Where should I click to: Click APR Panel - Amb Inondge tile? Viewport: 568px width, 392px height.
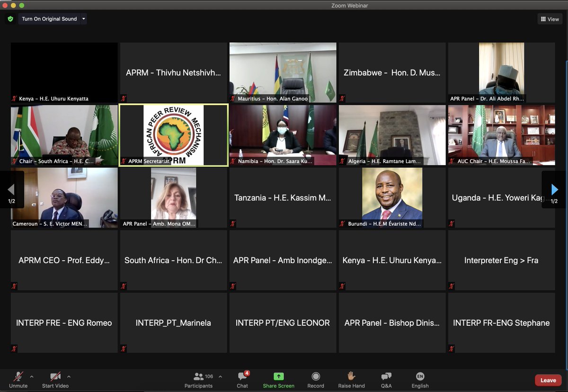point(283,260)
